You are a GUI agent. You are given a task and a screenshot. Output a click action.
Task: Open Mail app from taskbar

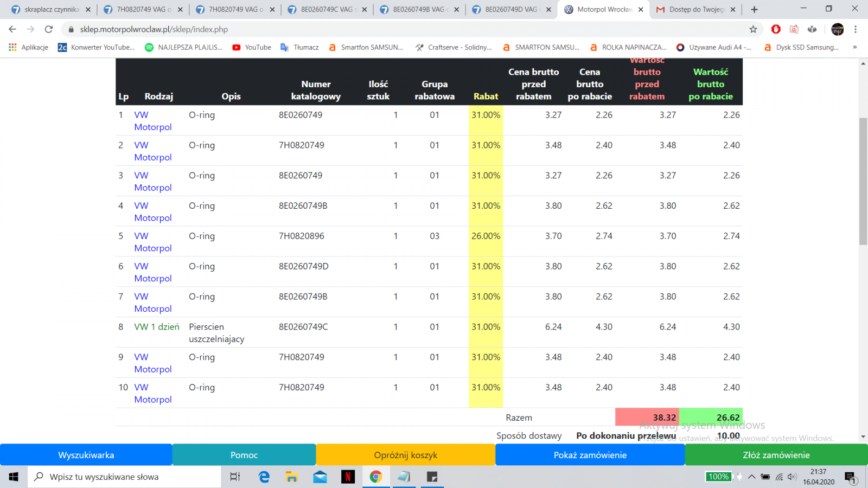click(320, 477)
